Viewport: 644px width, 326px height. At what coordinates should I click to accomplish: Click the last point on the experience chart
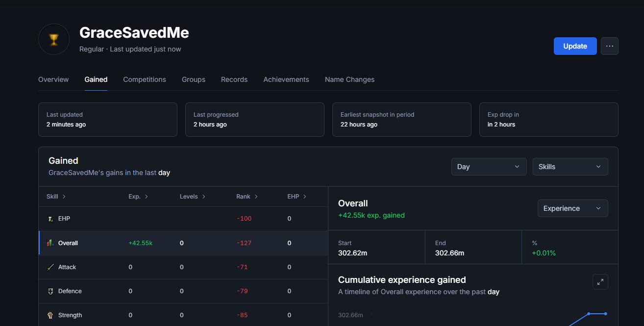[x=605, y=314]
